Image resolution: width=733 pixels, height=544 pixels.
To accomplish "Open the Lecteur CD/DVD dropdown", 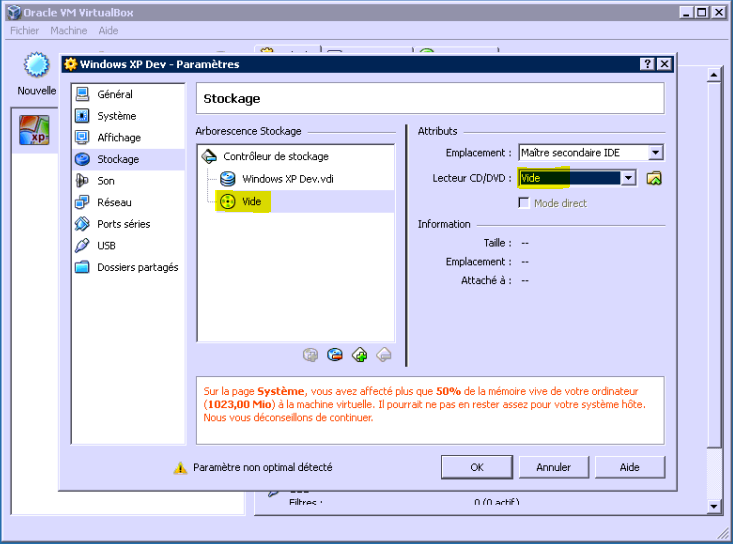I will [628, 179].
